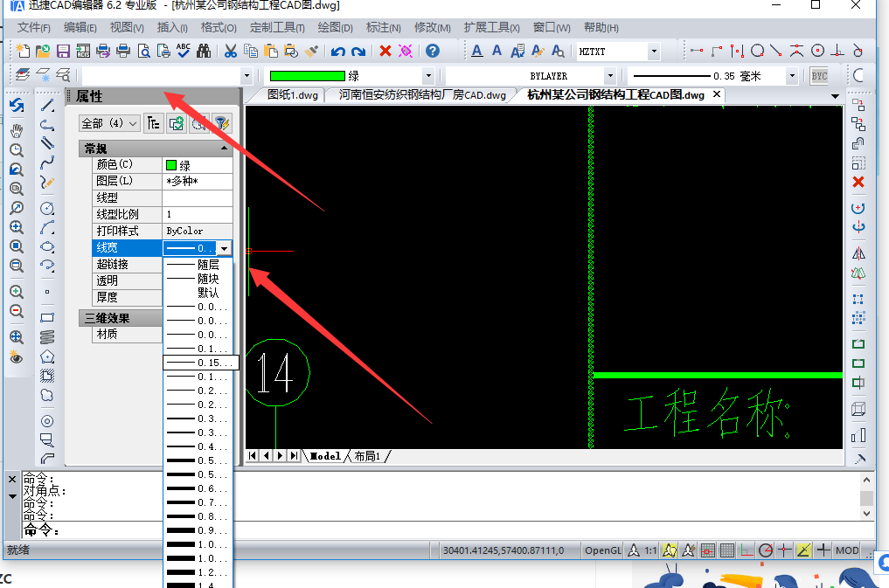
Task: Click the Cut scissors icon
Action: tap(230, 51)
